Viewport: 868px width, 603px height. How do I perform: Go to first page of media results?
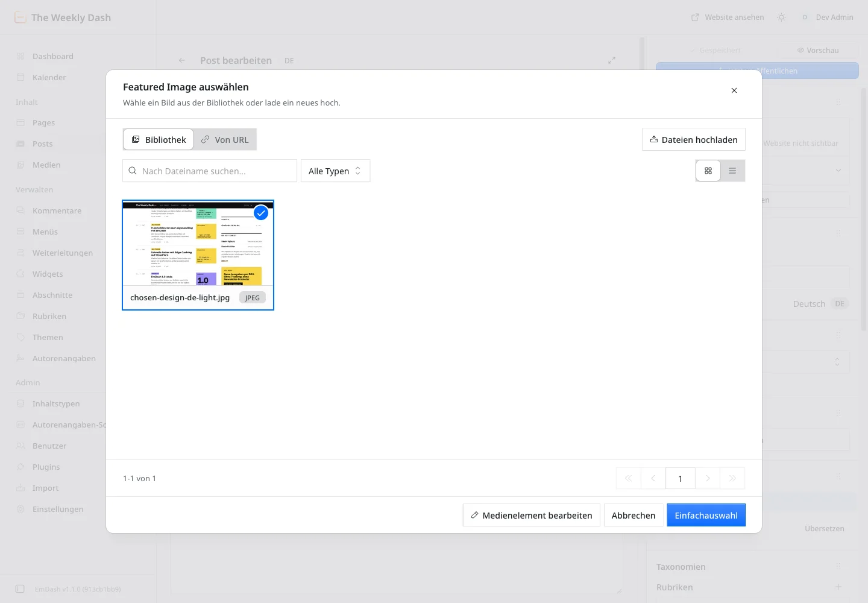click(x=628, y=478)
